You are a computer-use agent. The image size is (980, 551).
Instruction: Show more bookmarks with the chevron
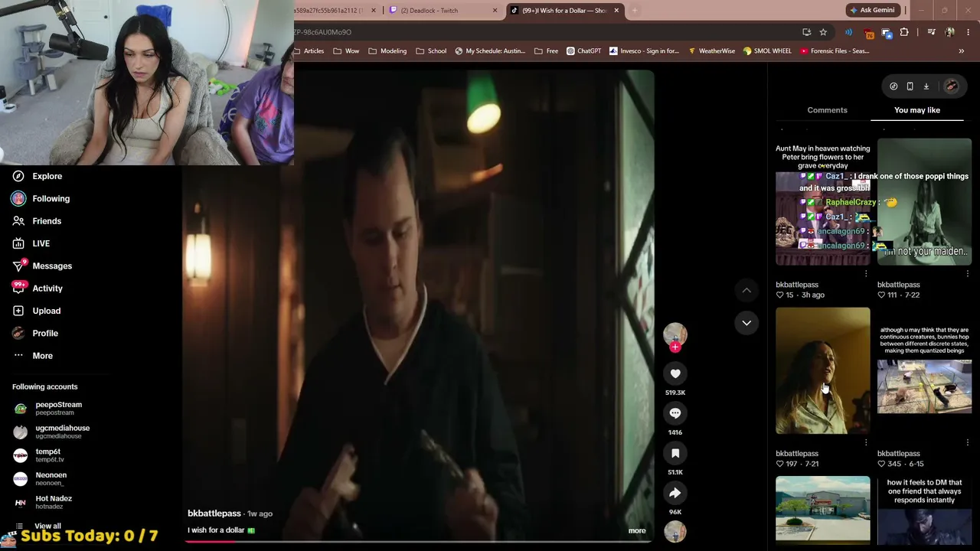(x=962, y=51)
